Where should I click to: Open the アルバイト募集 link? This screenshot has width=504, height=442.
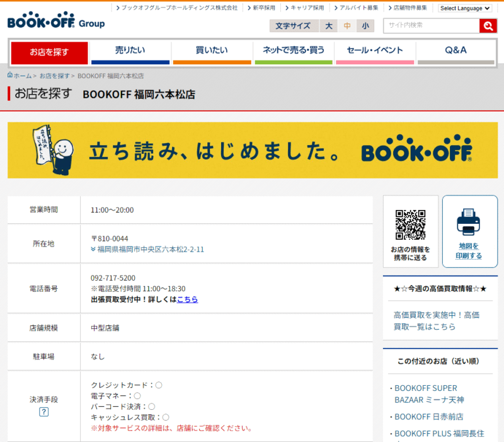tap(356, 8)
